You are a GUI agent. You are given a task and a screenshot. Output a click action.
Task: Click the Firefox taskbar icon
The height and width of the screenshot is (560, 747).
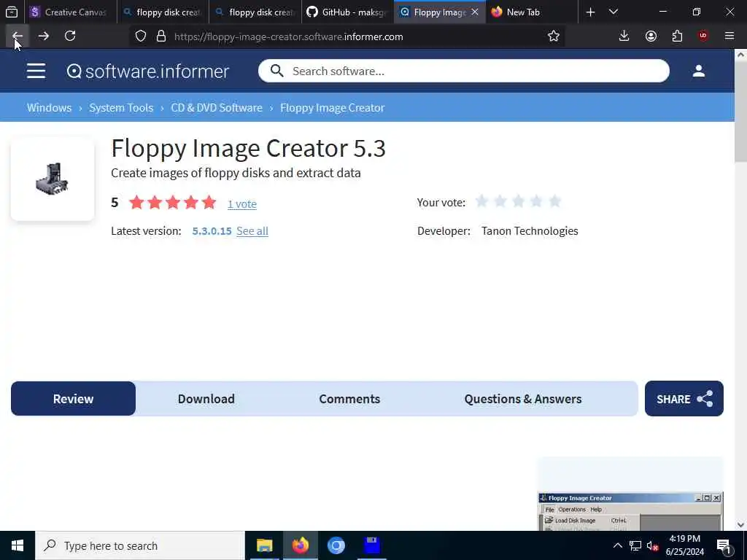click(x=300, y=545)
